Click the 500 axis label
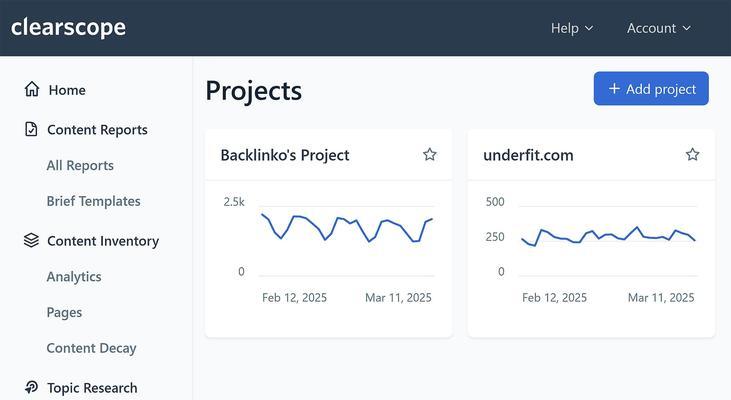The width and height of the screenshot is (731, 400). [495, 202]
